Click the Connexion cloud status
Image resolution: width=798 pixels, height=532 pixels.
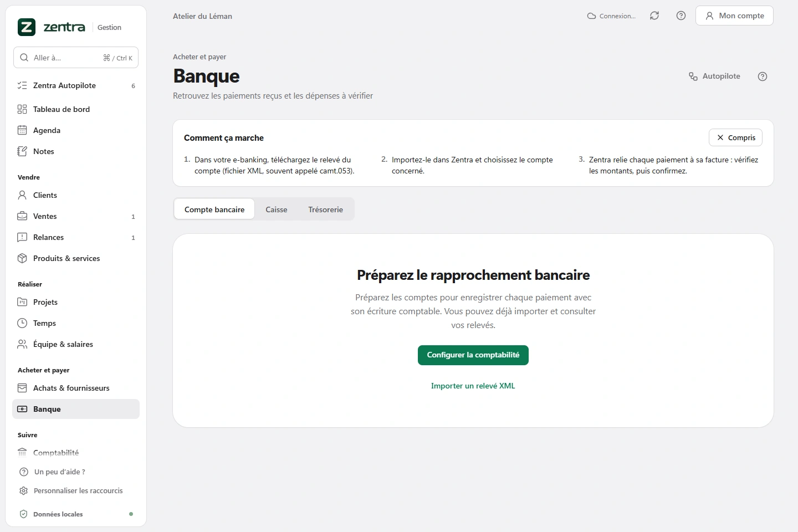[611, 16]
